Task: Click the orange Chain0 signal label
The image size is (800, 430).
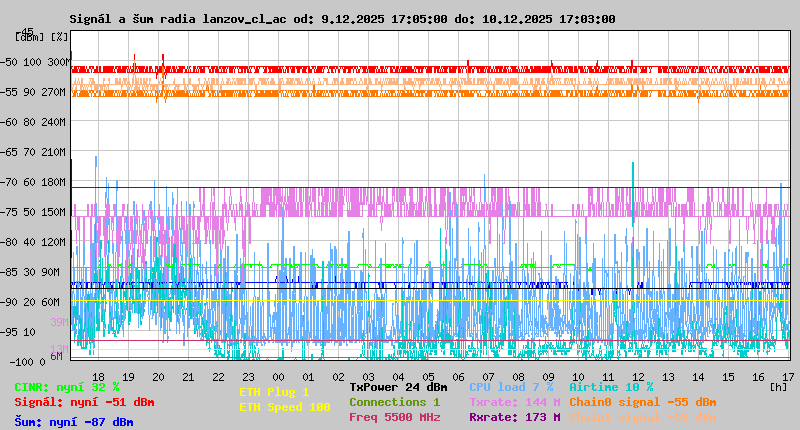Action: pyautogui.click(x=642, y=402)
